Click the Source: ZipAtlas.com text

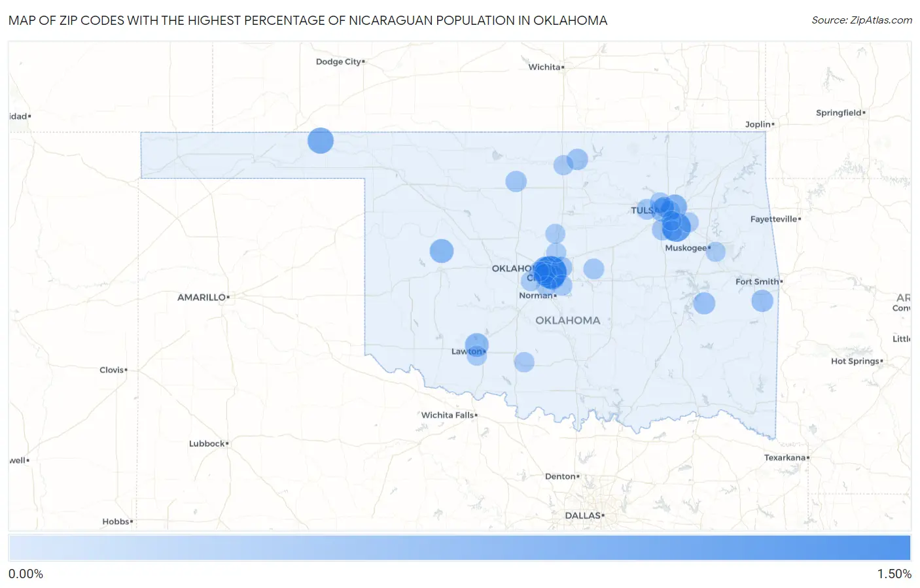(x=862, y=20)
